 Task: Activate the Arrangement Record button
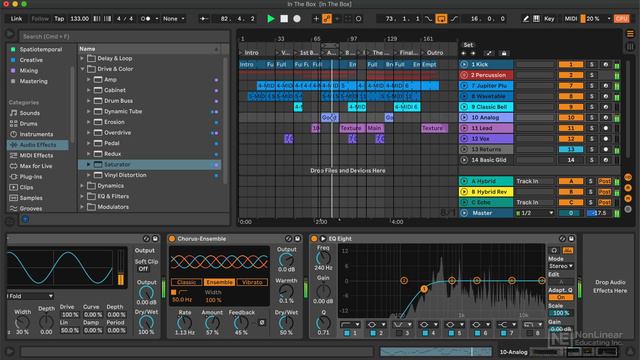[x=297, y=19]
